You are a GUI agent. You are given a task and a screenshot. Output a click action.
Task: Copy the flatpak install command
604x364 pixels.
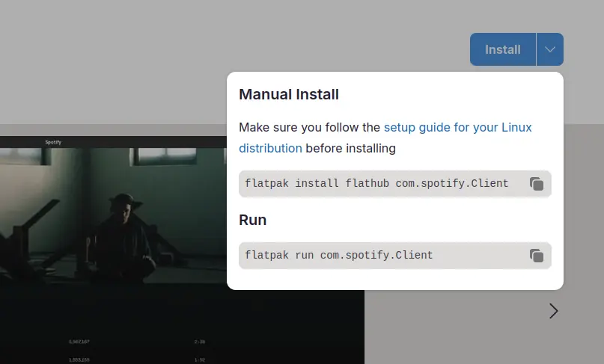click(x=536, y=184)
